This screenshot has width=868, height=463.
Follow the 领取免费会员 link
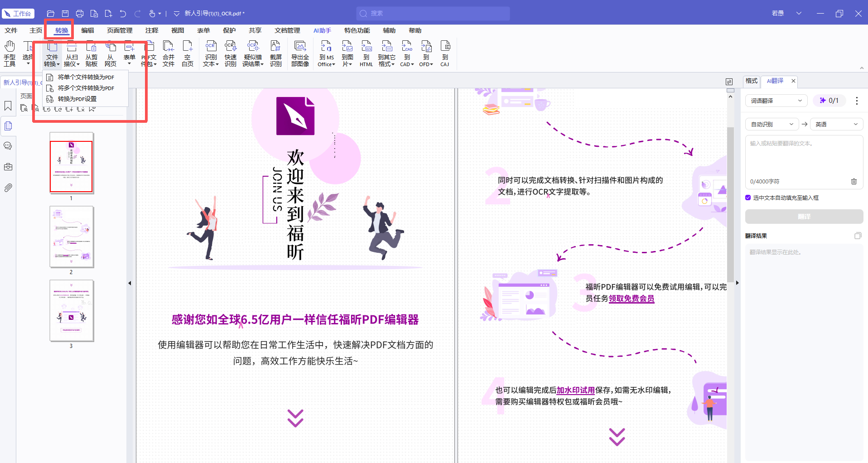632,299
